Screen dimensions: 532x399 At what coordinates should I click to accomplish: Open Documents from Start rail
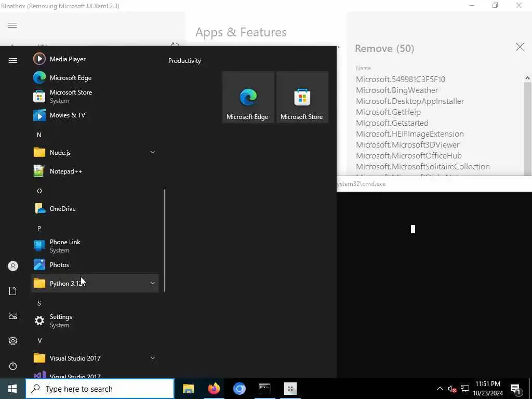pyautogui.click(x=13, y=291)
